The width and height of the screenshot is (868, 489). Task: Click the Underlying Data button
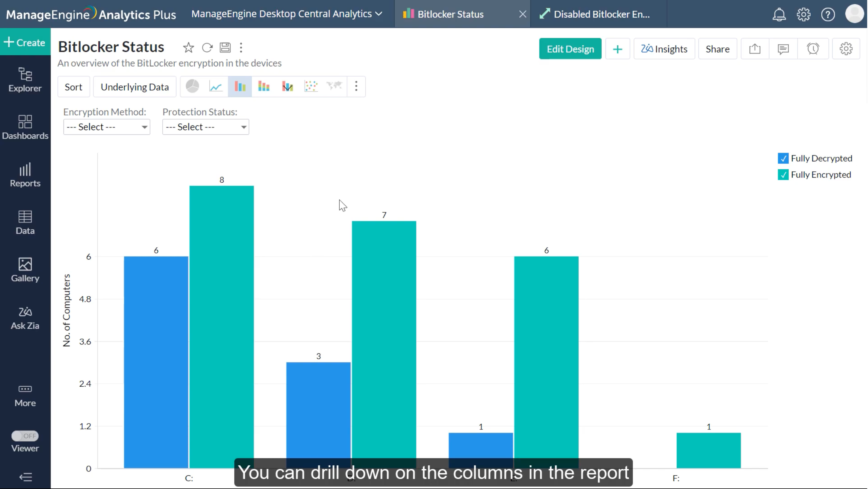click(x=134, y=87)
